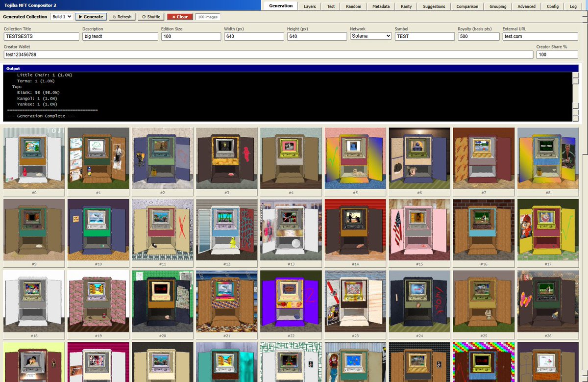Select thumbnail #19
The height and width of the screenshot is (382, 588).
[x=98, y=305]
